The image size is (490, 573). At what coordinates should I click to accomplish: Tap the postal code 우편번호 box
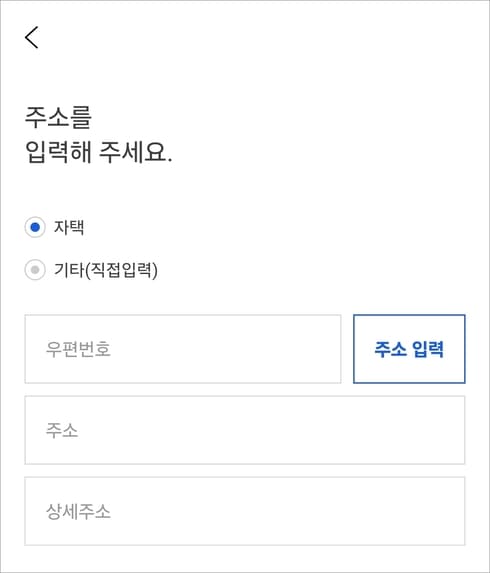coord(183,349)
